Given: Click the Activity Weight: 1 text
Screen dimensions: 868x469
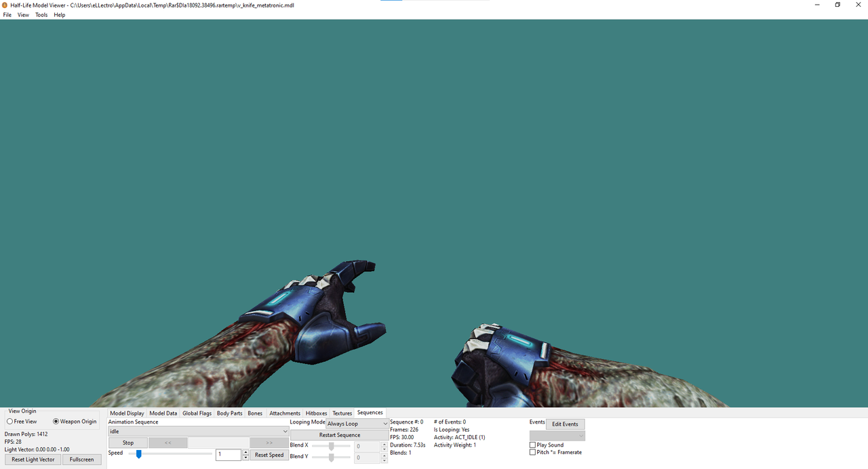Looking at the screenshot, I should coord(455,445).
